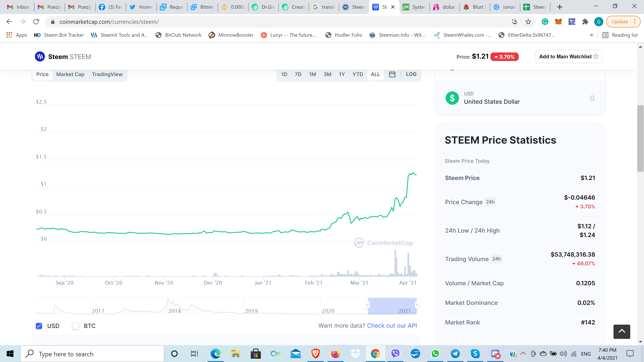Reload the CoinMarketCap page
Image resolution: width=644 pixels, height=362 pixels.
pyautogui.click(x=36, y=22)
